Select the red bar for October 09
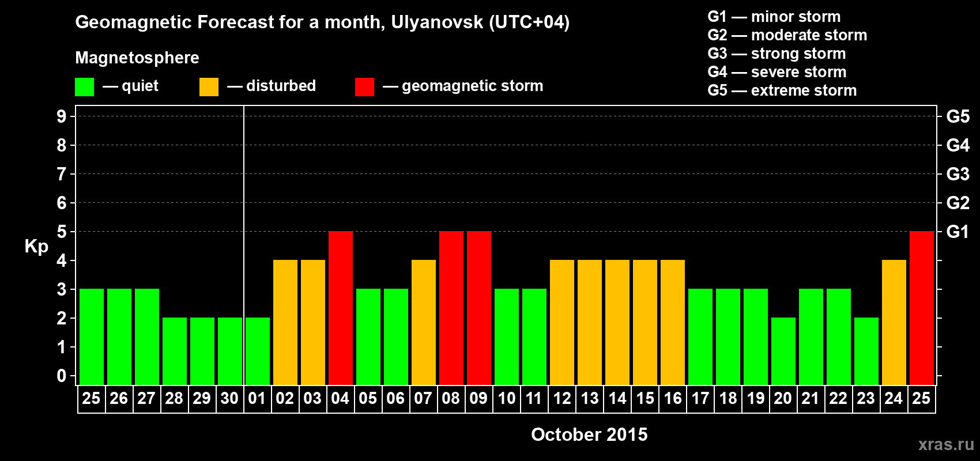 pos(479,308)
